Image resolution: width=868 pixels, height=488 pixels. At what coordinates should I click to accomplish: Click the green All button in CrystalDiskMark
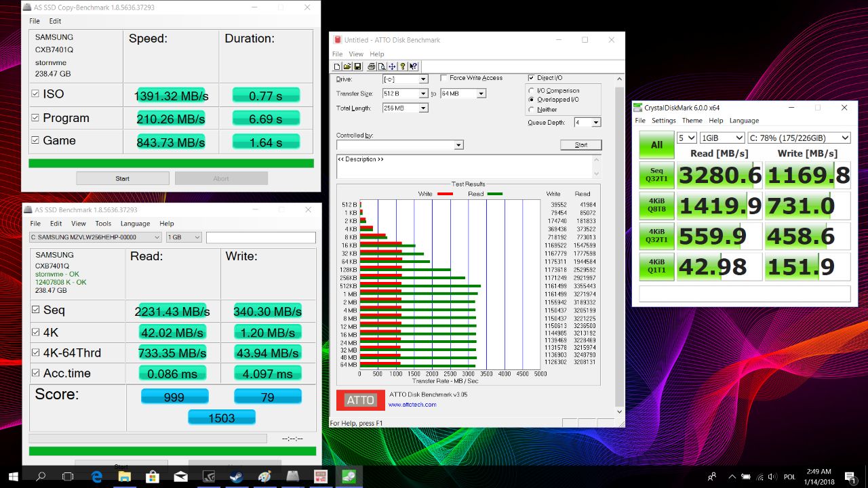[656, 144]
